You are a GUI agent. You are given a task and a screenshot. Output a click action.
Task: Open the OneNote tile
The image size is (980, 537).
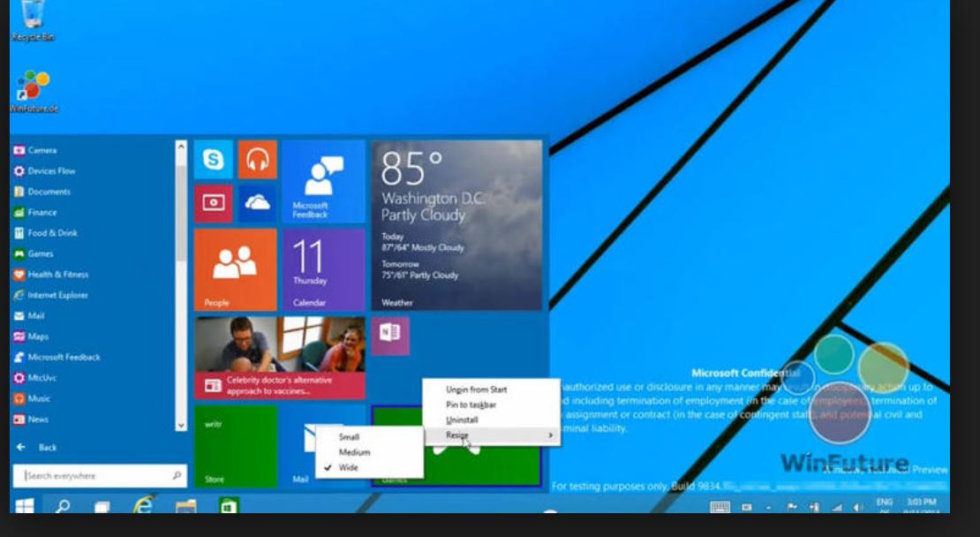pos(389,335)
